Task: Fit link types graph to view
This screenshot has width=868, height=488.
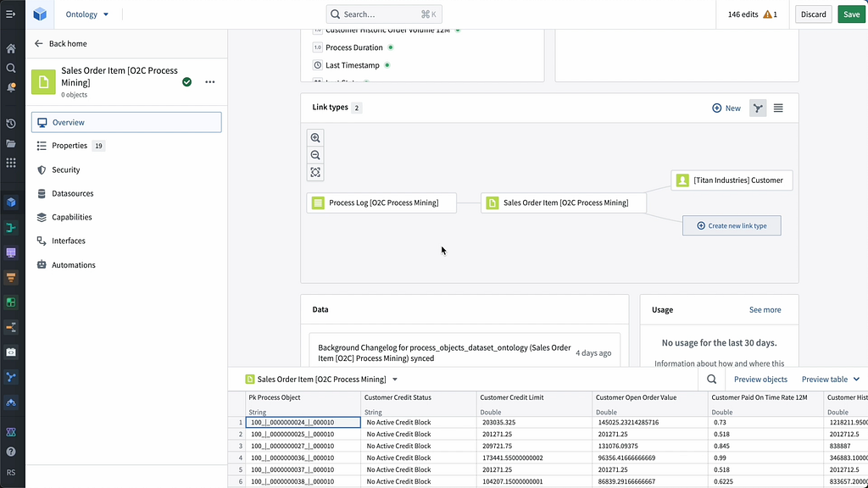Action: click(315, 173)
